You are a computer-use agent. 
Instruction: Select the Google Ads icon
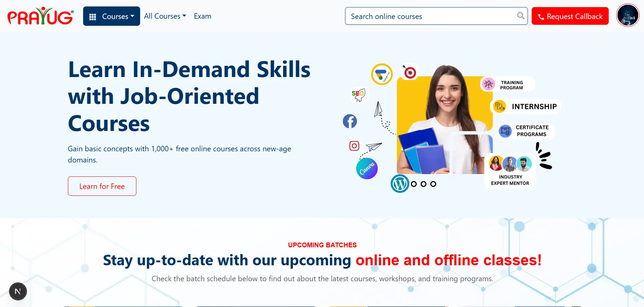pyautogui.click(x=382, y=74)
